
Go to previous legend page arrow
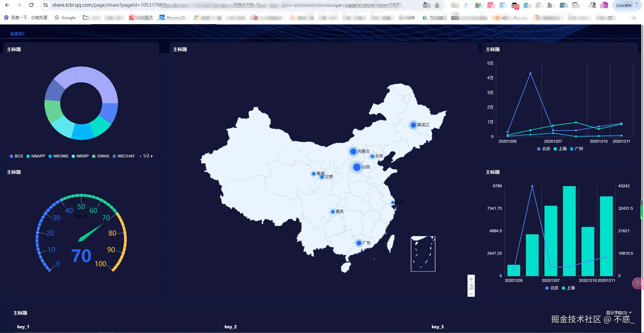[141, 156]
